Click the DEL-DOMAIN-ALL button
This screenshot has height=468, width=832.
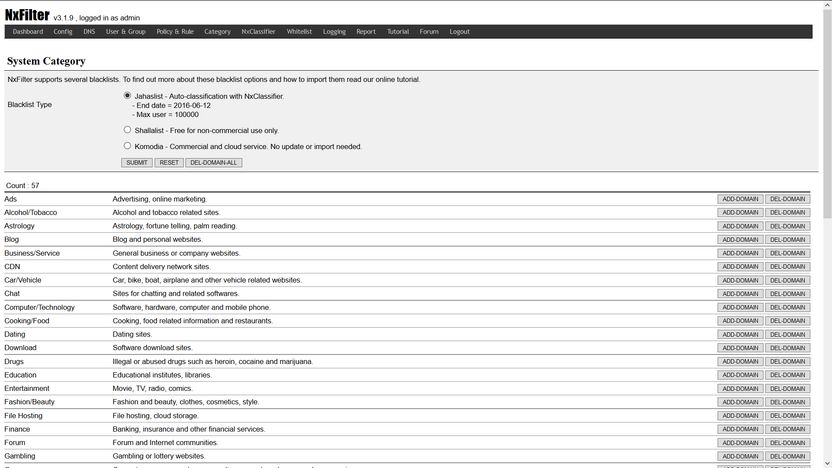pos(214,162)
